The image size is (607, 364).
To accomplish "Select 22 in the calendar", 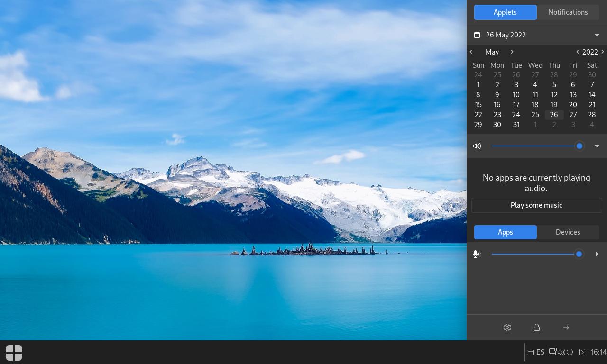I will (478, 115).
